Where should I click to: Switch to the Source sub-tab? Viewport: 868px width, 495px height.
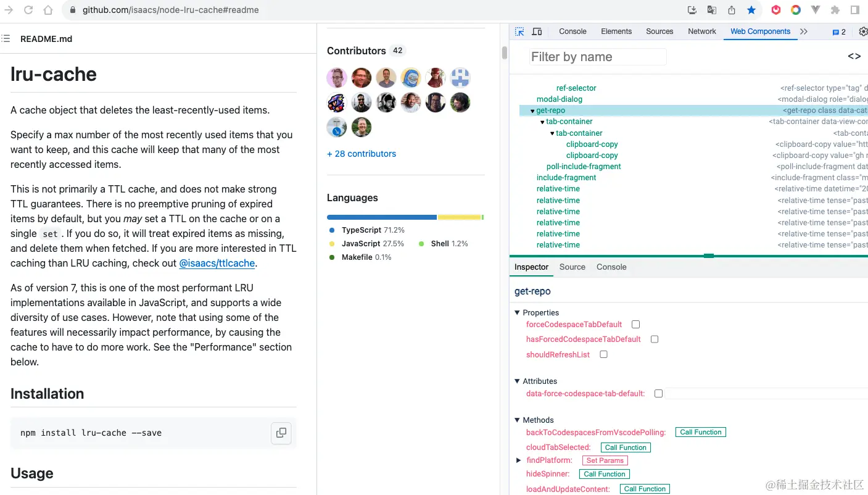point(572,267)
